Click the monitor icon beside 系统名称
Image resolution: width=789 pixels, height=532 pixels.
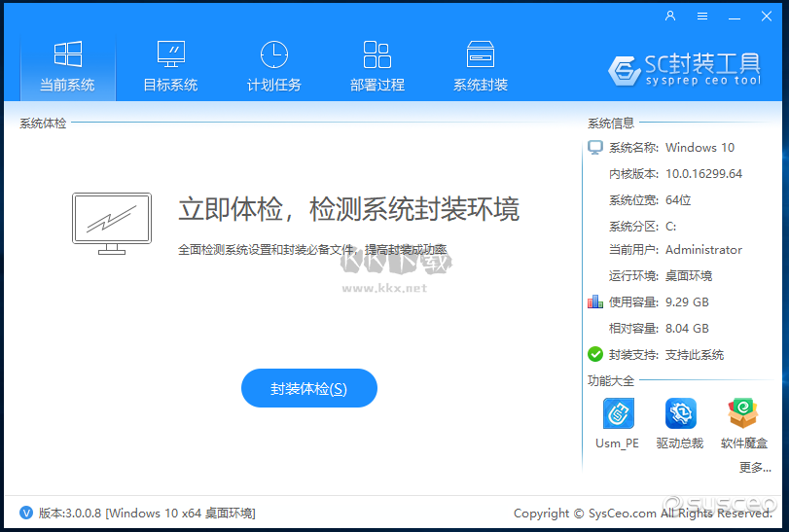coord(595,147)
